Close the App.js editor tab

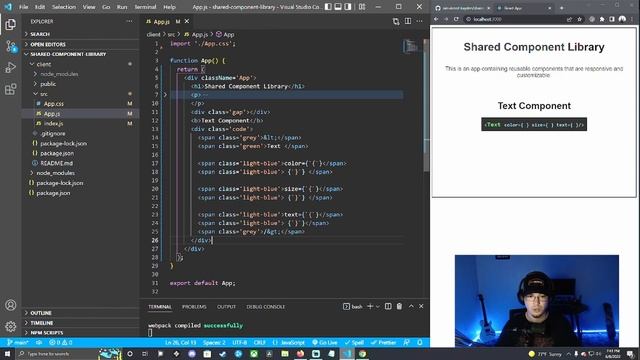(187, 21)
